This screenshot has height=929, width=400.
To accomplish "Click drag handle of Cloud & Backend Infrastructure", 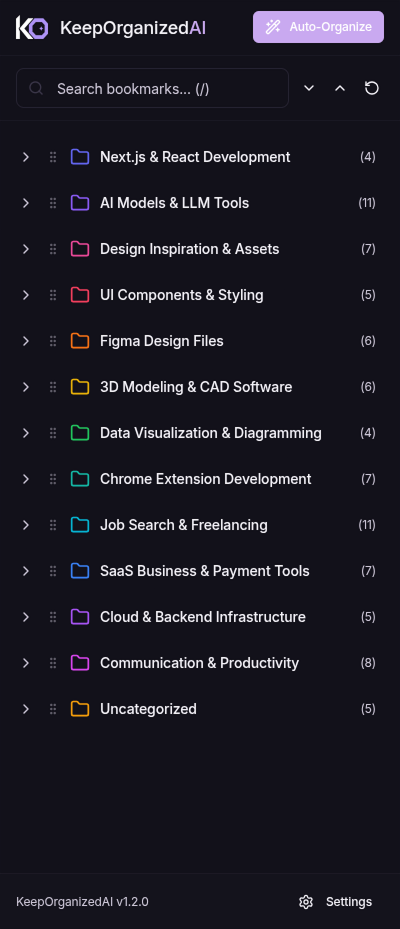I will (53, 617).
